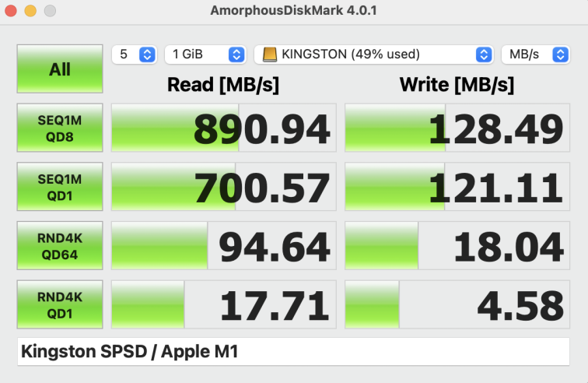Start the SEQ1M QD1 test
This screenshot has width=588, height=383.
coord(60,187)
